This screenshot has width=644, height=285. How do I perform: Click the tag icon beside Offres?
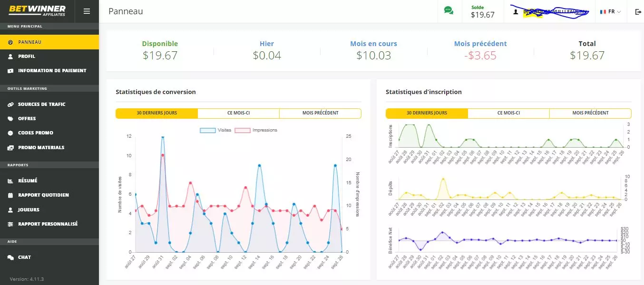tap(10, 119)
